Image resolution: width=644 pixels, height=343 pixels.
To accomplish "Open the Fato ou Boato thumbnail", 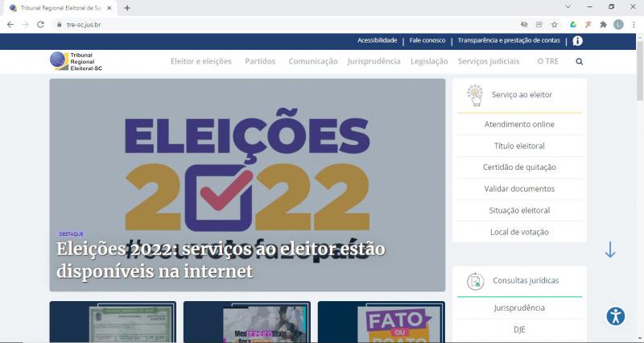I will (381, 322).
